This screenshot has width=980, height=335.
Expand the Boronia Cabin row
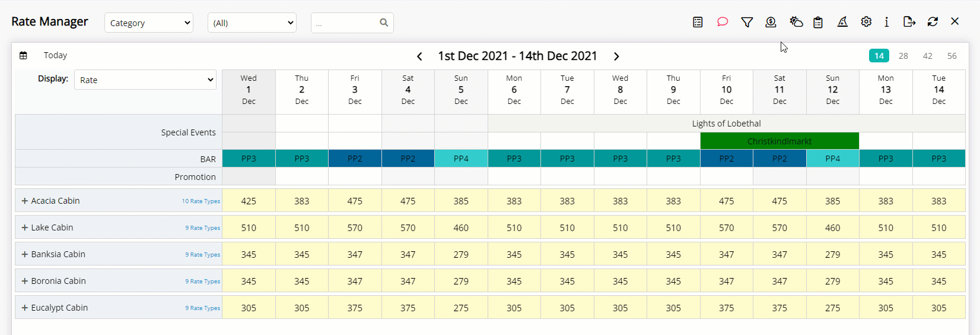pyautogui.click(x=25, y=281)
